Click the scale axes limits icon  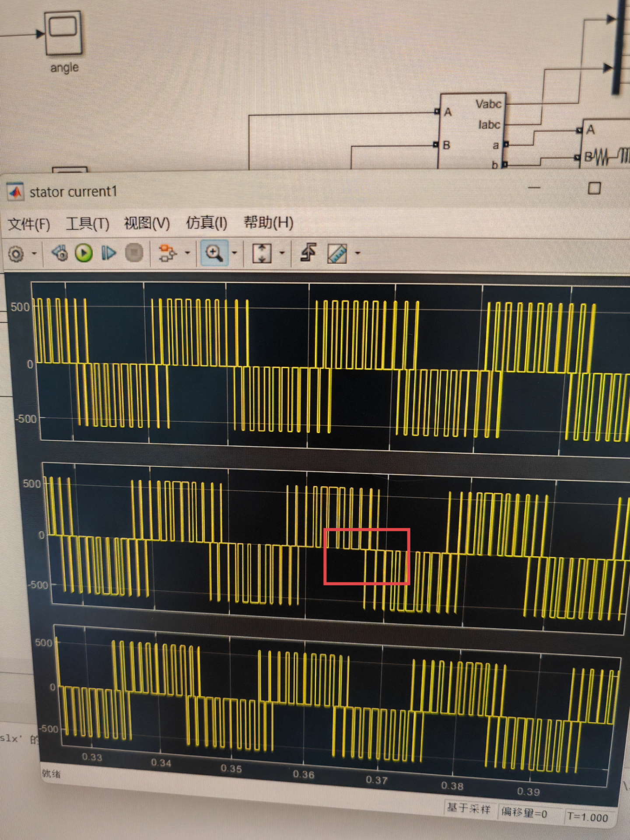click(x=262, y=253)
